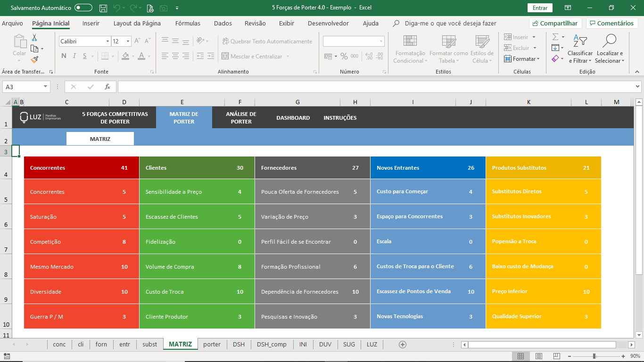The height and width of the screenshot is (362, 644).
Task: Toggle the Salvamento Automático switch
Action: (x=83, y=8)
